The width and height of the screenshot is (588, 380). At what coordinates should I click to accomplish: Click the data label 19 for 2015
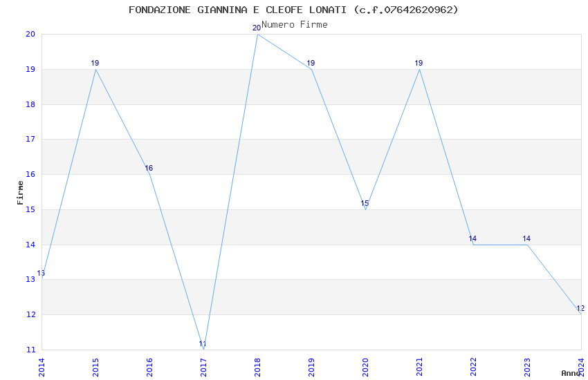(95, 64)
